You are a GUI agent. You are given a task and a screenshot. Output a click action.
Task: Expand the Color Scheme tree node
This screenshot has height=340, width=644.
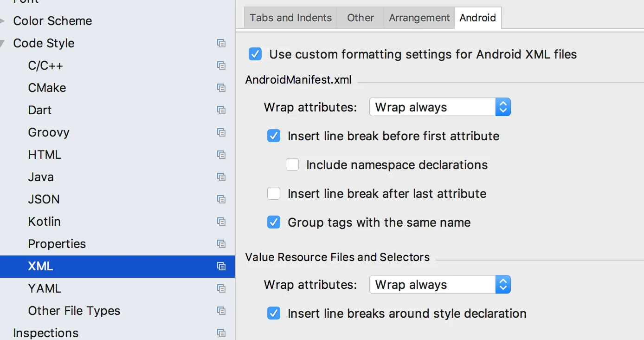point(3,21)
